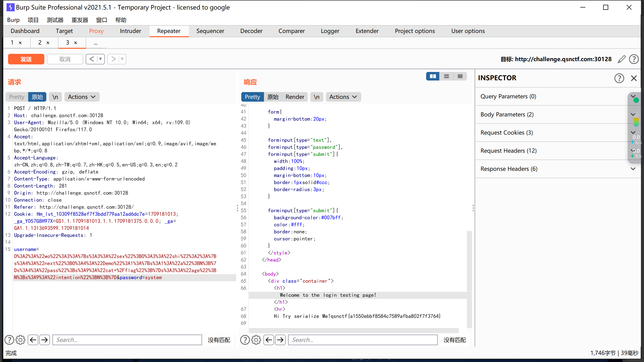Open the history-forward dropdown arrow

pyautogui.click(x=122, y=59)
